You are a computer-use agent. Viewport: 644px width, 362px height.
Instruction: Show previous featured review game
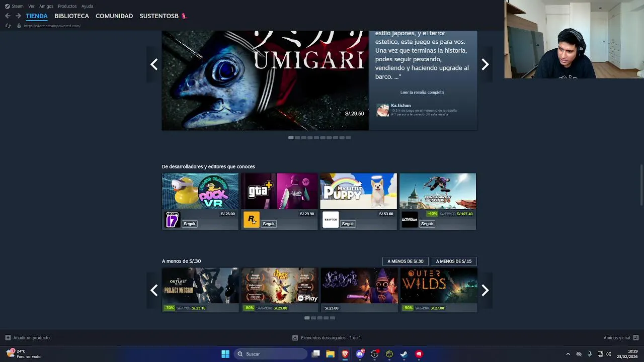[154, 64]
